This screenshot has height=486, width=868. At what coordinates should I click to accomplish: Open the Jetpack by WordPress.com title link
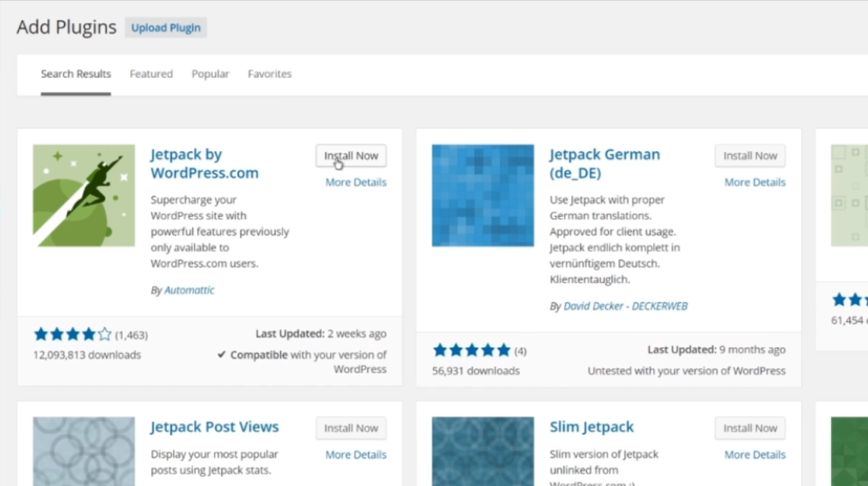point(204,164)
